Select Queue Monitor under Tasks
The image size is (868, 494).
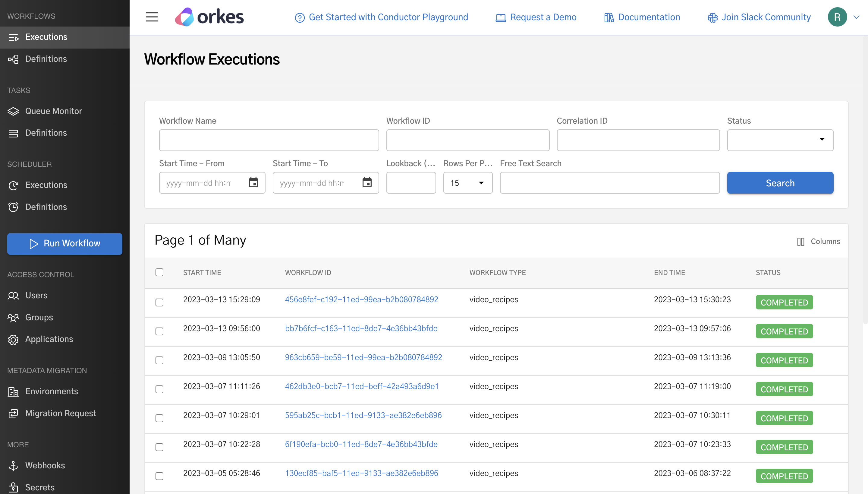pyautogui.click(x=53, y=111)
